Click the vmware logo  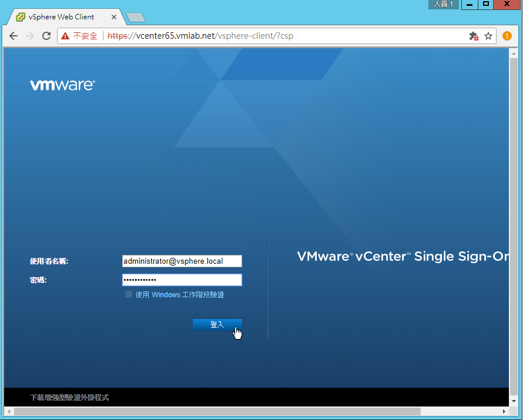(62, 85)
